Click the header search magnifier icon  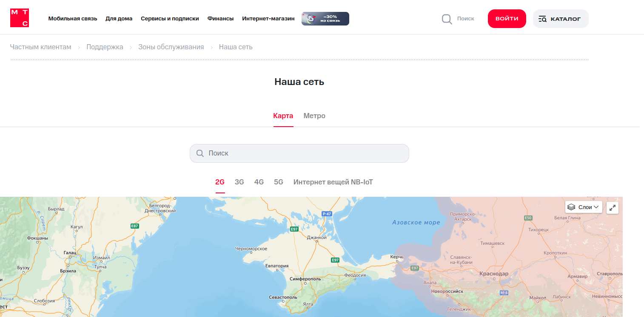(x=447, y=19)
